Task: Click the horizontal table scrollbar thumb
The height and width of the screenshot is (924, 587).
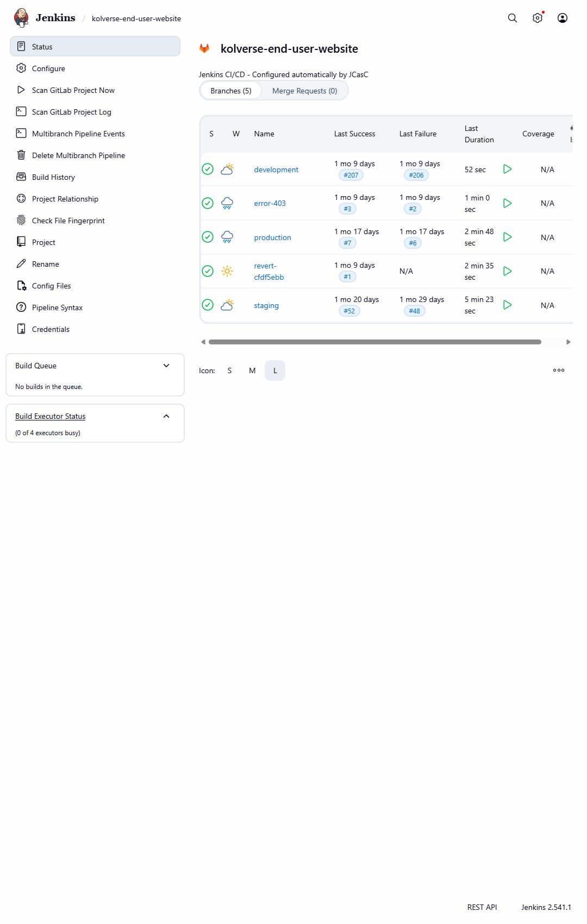Action: [x=374, y=342]
